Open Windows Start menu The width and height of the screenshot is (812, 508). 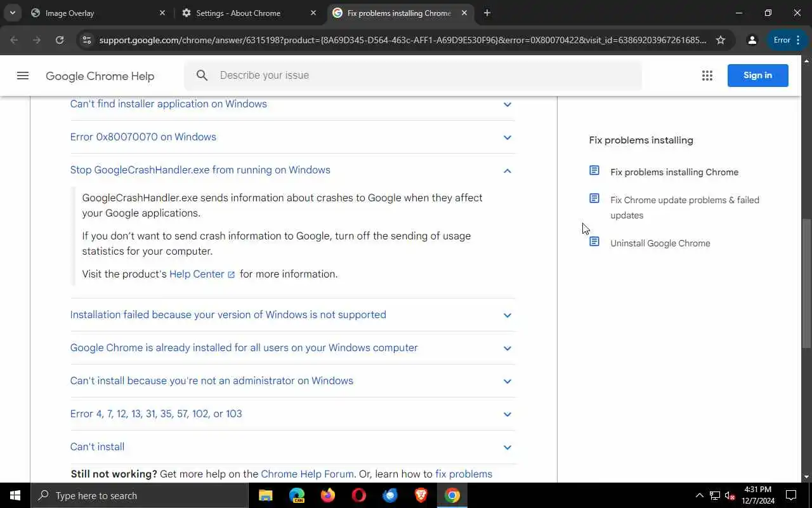point(15,495)
